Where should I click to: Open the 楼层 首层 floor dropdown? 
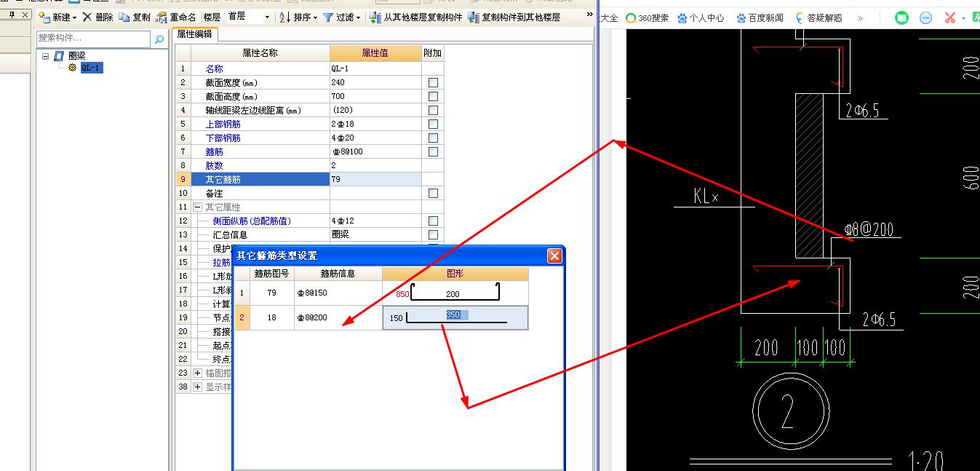267,17
